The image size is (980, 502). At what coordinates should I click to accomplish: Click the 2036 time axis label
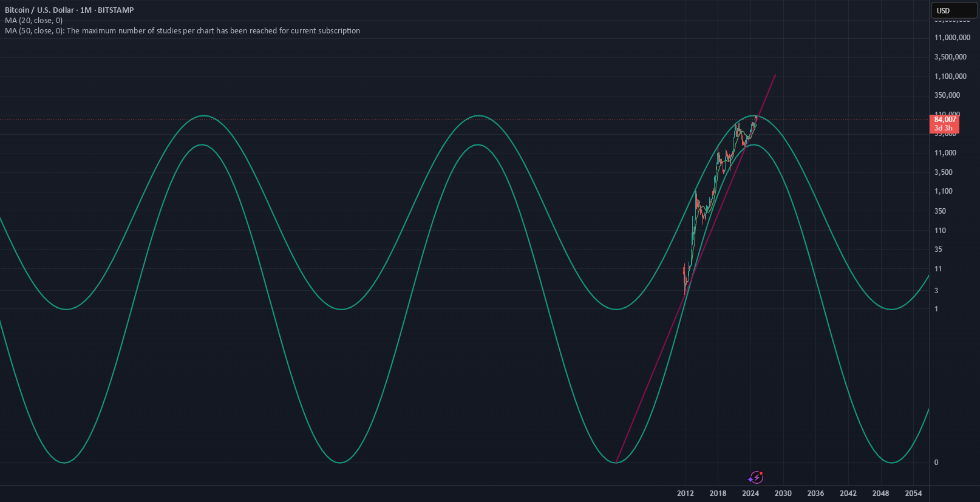[x=815, y=494]
